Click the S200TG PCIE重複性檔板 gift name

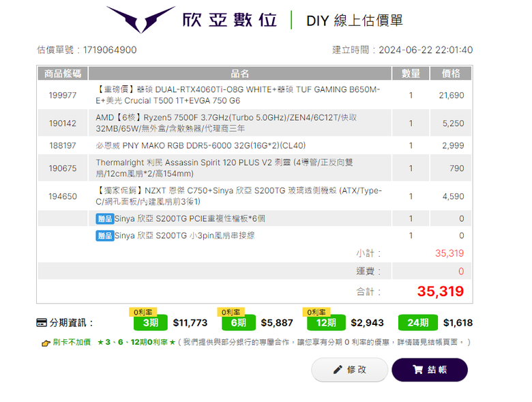pos(190,218)
